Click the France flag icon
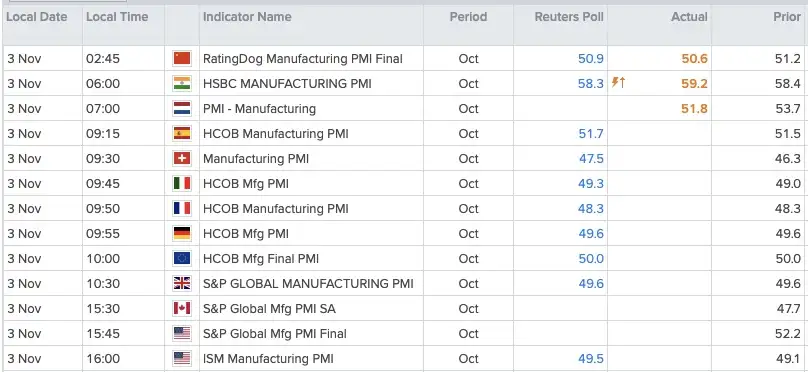Screen dimensions: 808x372 click(x=182, y=209)
